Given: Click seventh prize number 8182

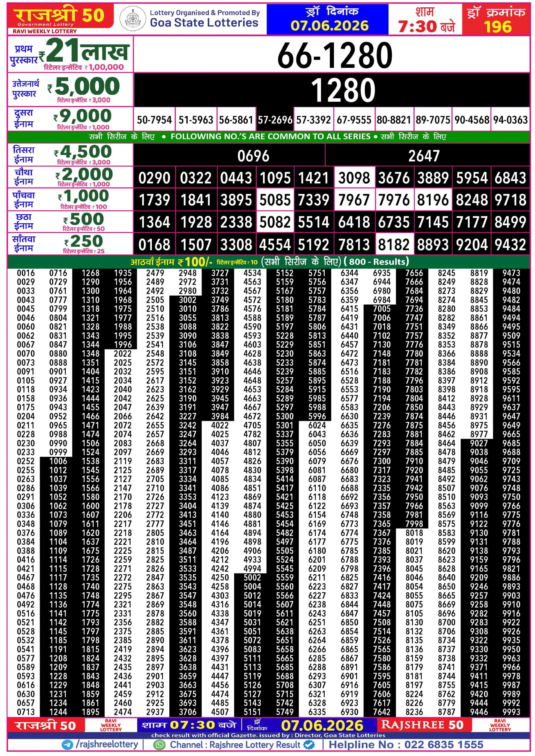Looking at the screenshot, I should [x=394, y=245].
